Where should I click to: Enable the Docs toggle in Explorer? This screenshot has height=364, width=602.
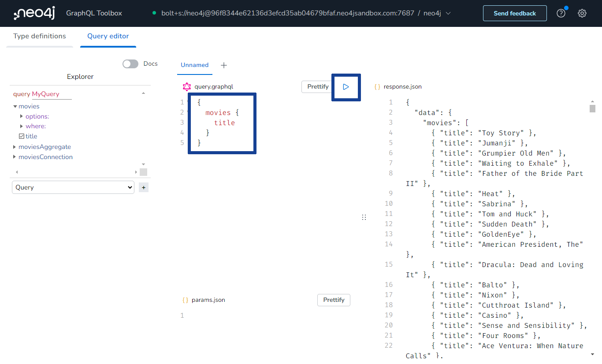(x=130, y=63)
